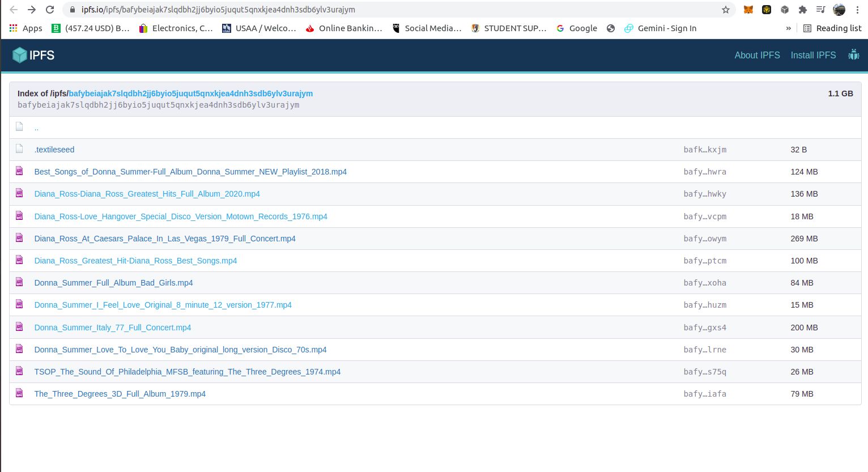Click the bafy…owym hash link
The height and width of the screenshot is (472, 868).
tap(705, 239)
